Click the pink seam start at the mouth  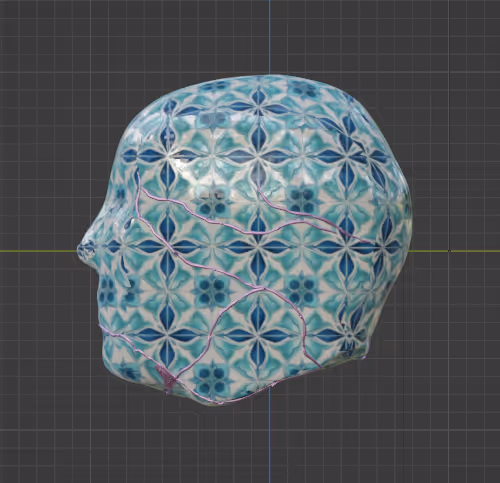pyautogui.click(x=101, y=327)
